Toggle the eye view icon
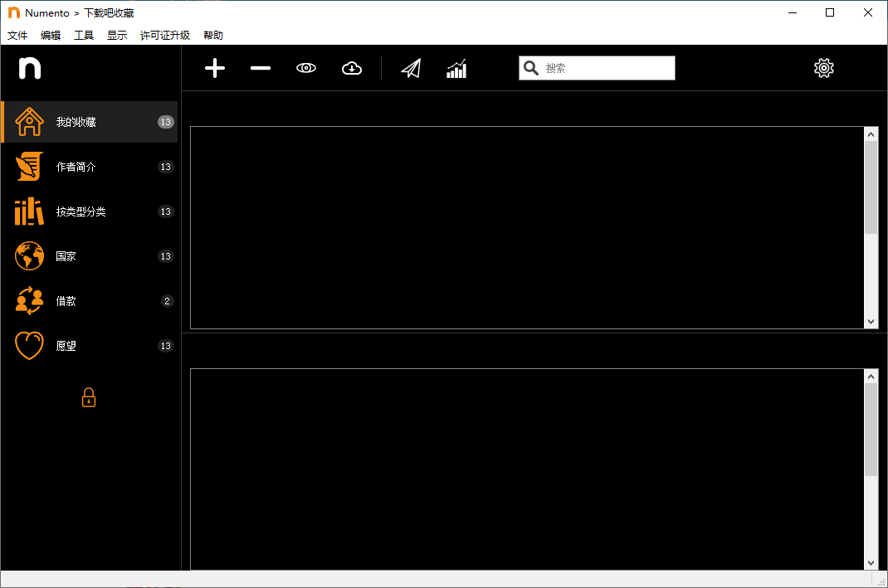The image size is (888, 588). (x=306, y=69)
